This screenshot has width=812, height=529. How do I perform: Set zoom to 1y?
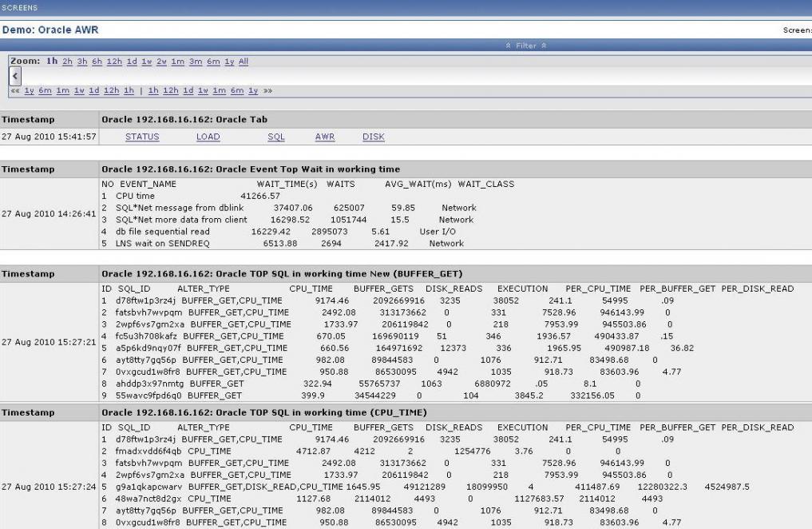[x=229, y=62]
